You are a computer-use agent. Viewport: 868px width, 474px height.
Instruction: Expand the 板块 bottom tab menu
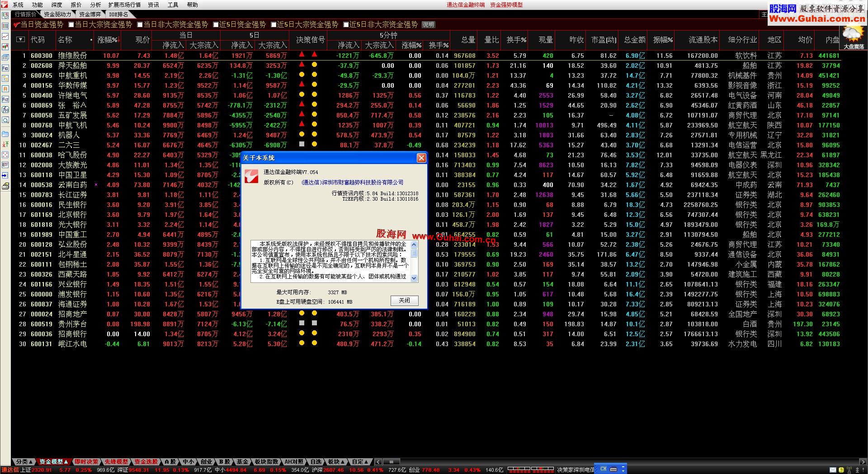click(336, 462)
